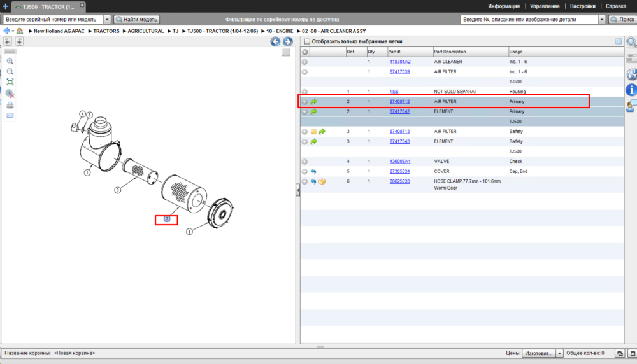
Task: Fit the diagram to the window
Action: 10,82
